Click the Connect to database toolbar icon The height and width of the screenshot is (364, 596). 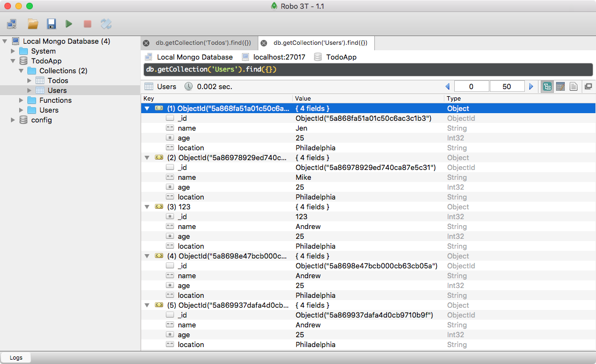pos(12,24)
